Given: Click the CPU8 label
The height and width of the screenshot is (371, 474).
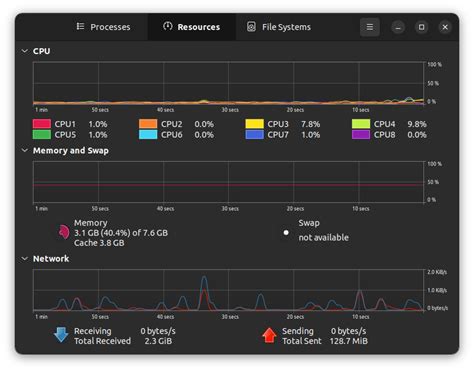Looking at the screenshot, I should [385, 135].
